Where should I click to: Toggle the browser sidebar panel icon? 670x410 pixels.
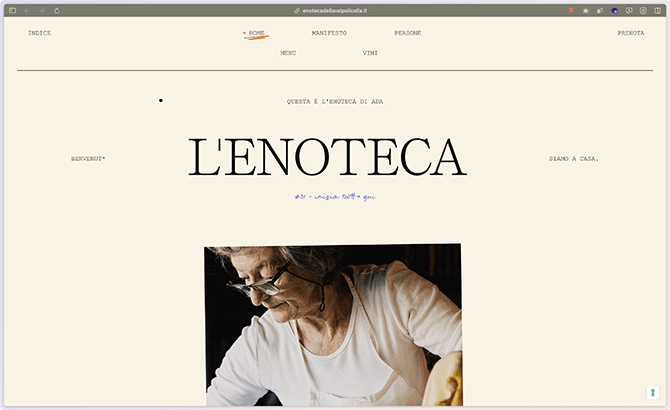click(x=12, y=11)
